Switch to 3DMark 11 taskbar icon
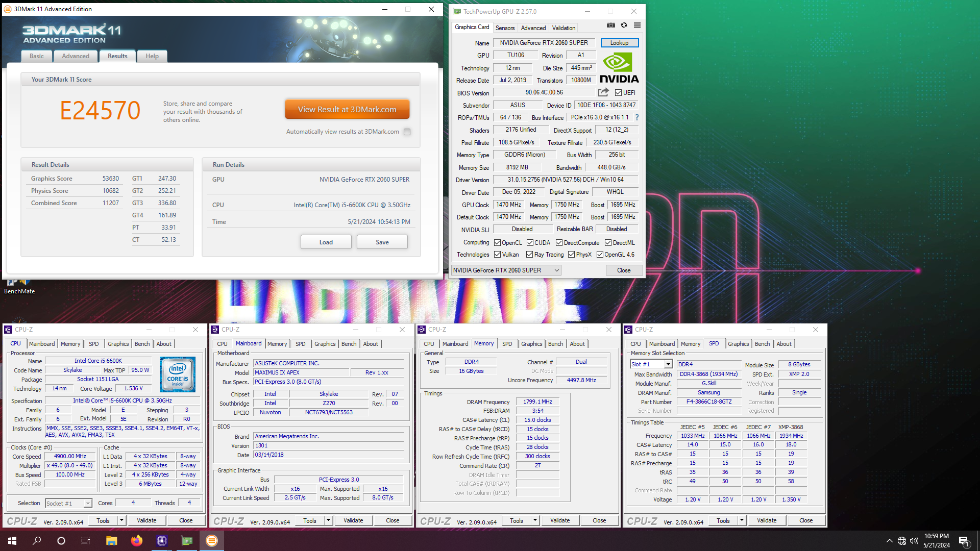Screen dimensions: 980x551 tap(212, 541)
